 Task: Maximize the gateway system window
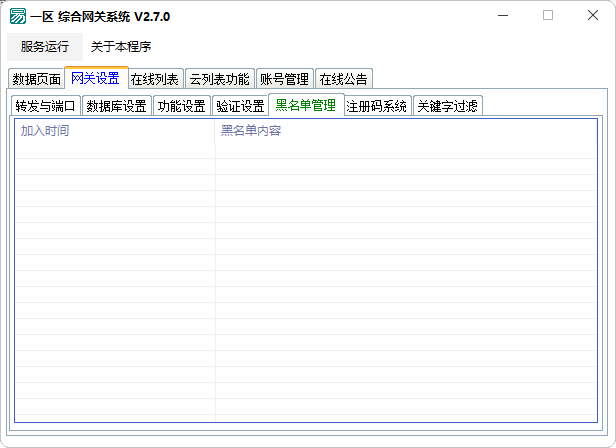click(547, 16)
